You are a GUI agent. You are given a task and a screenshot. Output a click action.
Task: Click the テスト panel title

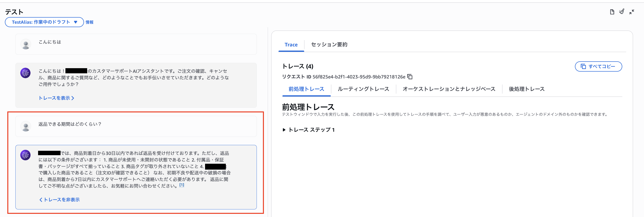click(14, 12)
